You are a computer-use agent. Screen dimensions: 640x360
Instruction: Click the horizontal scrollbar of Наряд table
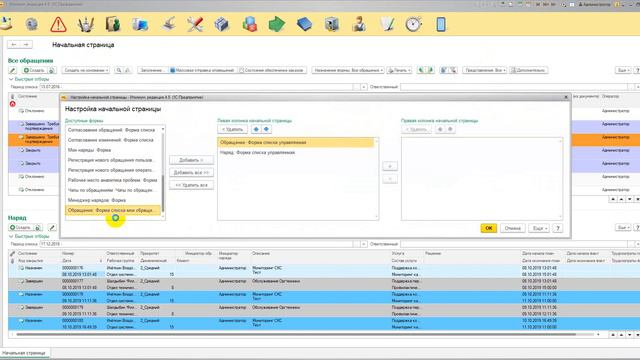tap(296, 335)
